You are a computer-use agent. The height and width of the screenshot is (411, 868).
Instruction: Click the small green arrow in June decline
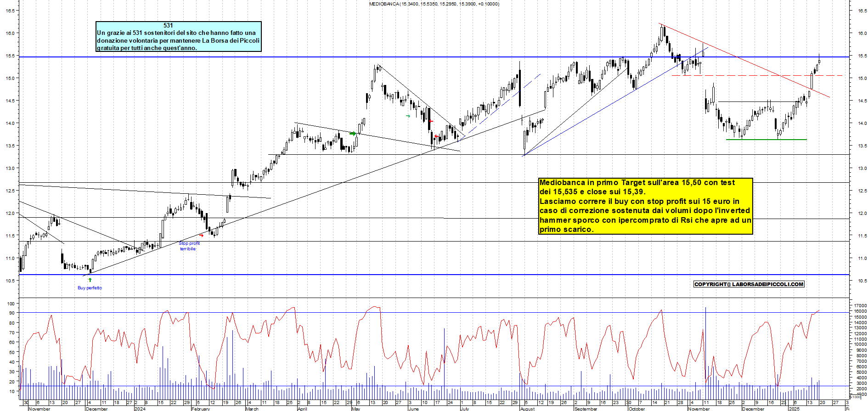point(408,116)
